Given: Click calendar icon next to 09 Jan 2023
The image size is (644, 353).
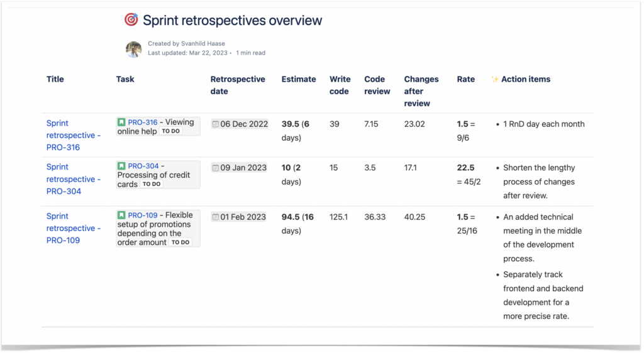Looking at the screenshot, I should pyautogui.click(x=216, y=168).
